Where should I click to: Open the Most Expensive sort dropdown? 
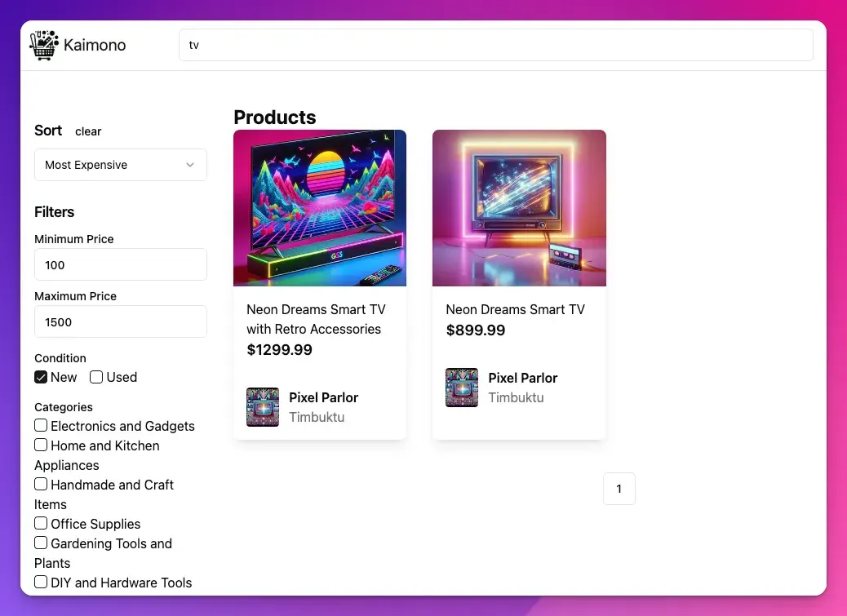click(x=120, y=165)
